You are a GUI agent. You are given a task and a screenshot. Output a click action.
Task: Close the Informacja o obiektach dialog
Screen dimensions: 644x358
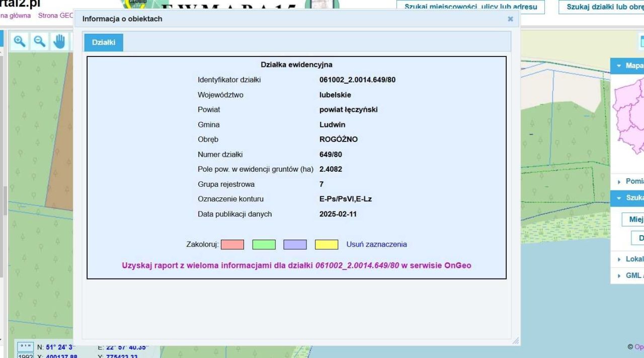(x=510, y=19)
